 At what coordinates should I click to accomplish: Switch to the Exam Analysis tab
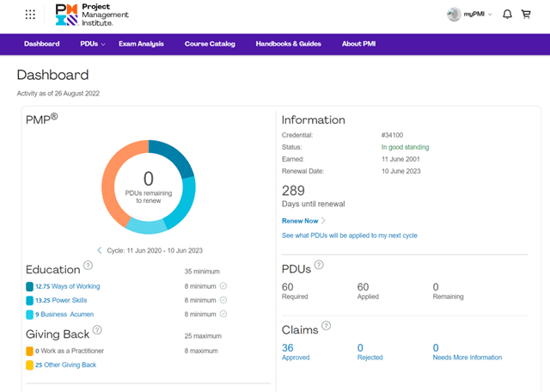pyautogui.click(x=141, y=44)
